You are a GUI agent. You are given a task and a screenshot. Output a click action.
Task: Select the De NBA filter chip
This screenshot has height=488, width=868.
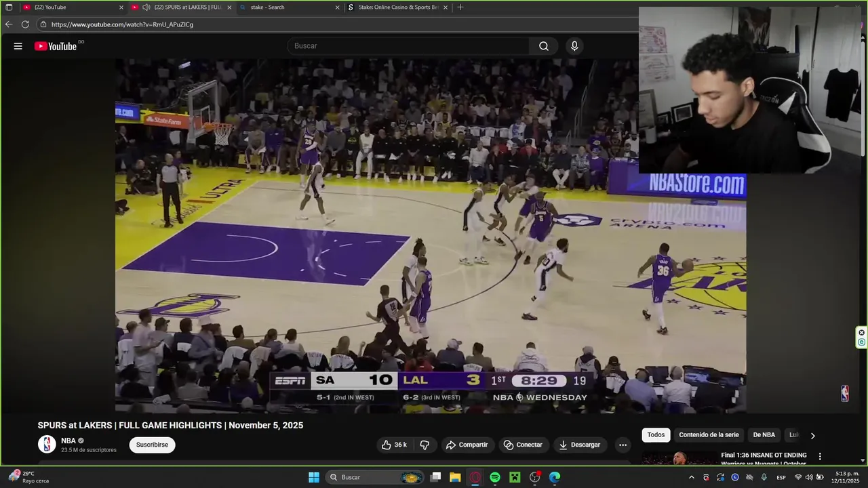coord(764,435)
